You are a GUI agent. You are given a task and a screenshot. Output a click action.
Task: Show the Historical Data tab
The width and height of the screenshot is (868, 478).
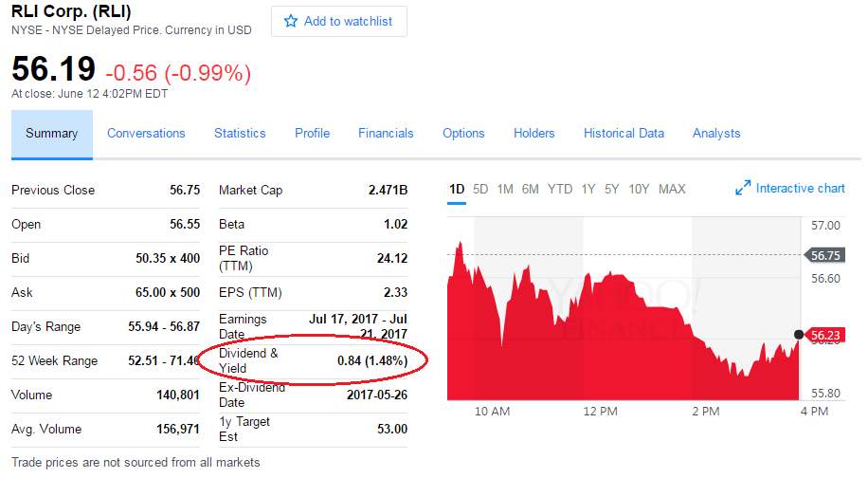pos(624,134)
